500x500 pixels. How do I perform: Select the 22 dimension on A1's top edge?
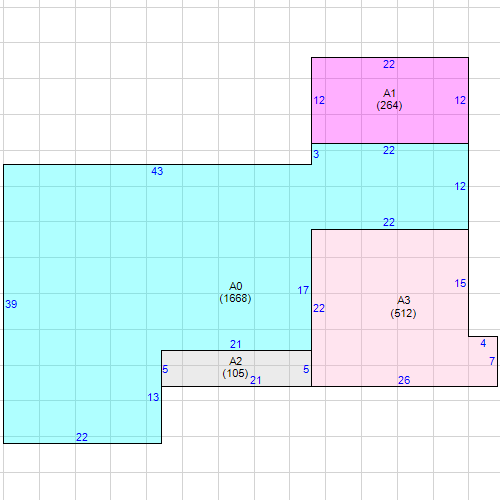point(389,64)
